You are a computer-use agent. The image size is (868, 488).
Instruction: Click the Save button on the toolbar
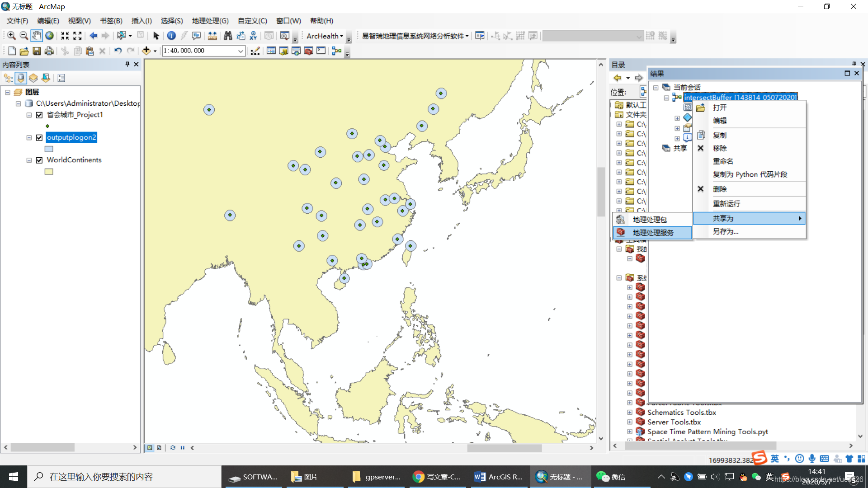tap(37, 51)
